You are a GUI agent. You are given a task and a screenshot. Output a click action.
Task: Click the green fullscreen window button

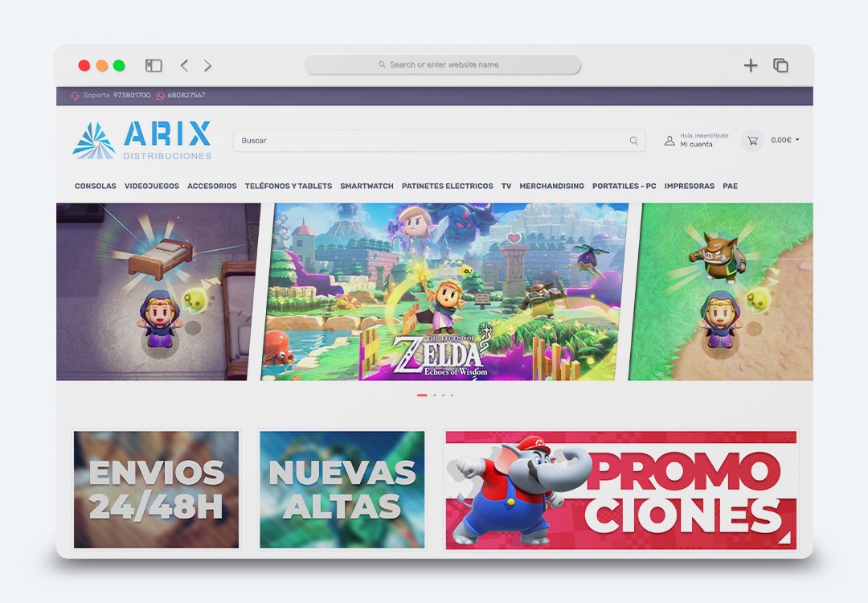tap(119, 65)
